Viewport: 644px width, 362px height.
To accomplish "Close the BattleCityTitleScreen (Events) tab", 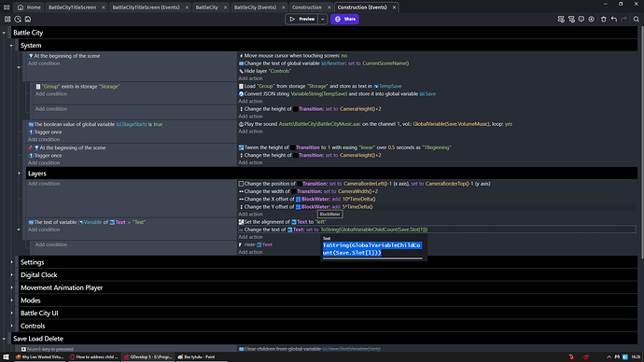I will coord(187,7).
